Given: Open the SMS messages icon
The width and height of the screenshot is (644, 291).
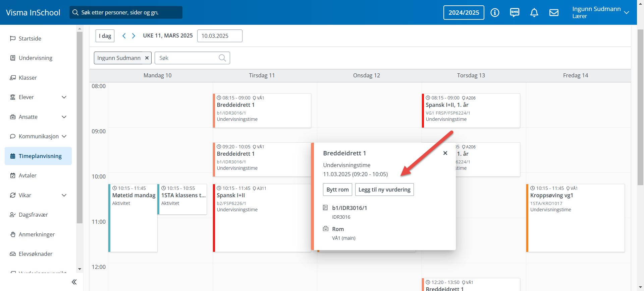Looking at the screenshot, I should point(515,13).
